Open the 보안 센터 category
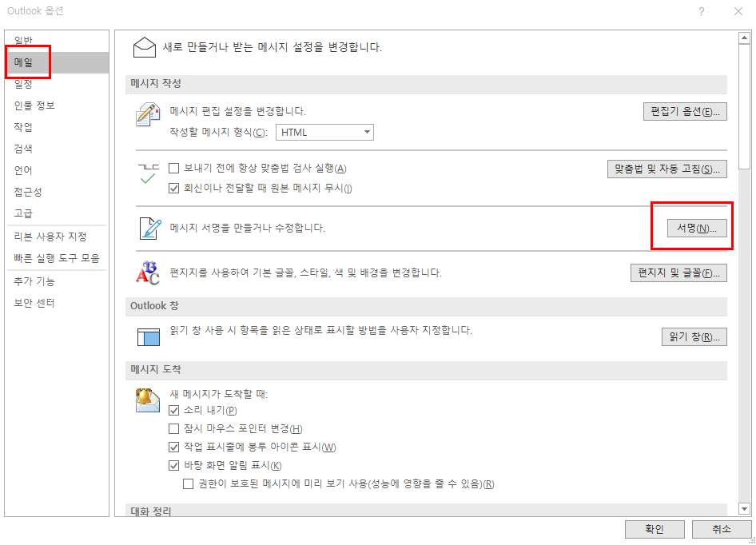The height and width of the screenshot is (545, 756). click(57, 304)
